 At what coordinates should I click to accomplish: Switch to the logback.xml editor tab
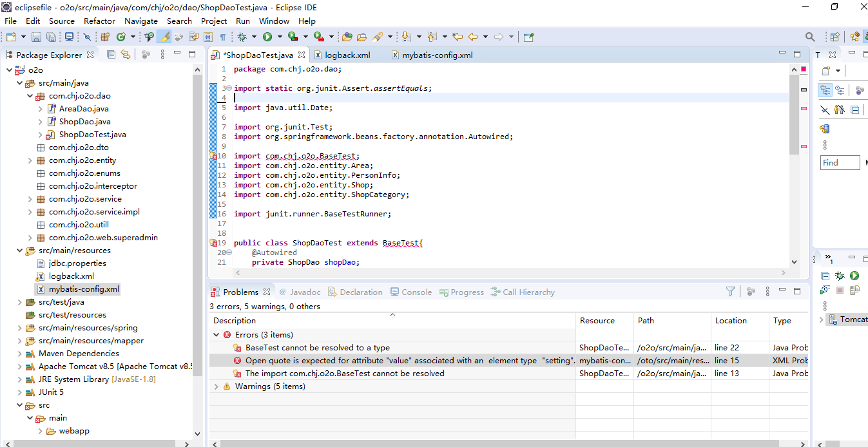coord(347,55)
